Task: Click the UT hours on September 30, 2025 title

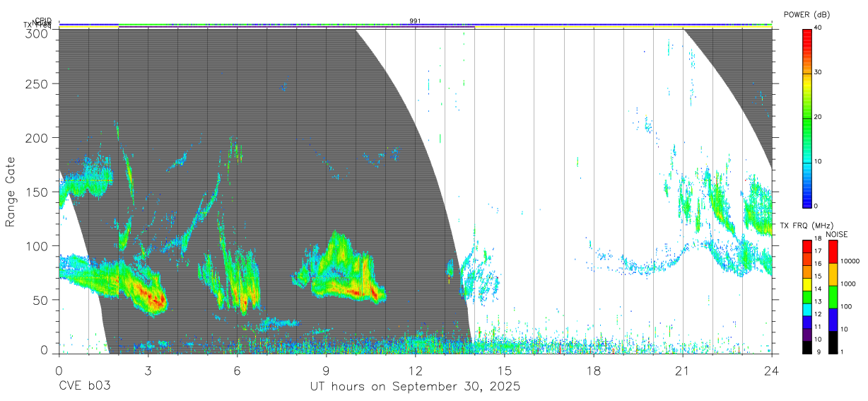Action: 415,387
